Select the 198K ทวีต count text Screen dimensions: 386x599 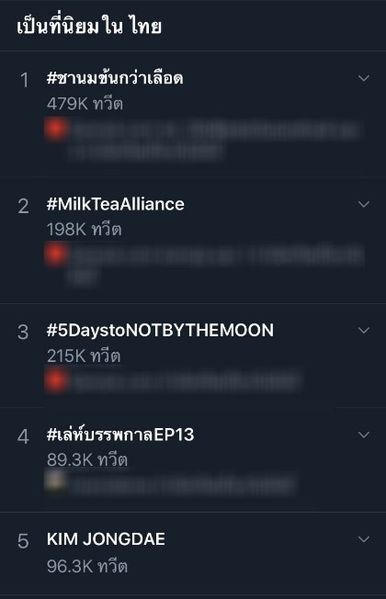point(84,230)
